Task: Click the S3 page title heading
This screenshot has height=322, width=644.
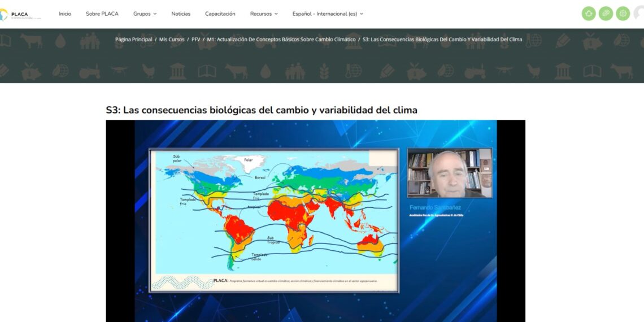Action: coord(262,110)
